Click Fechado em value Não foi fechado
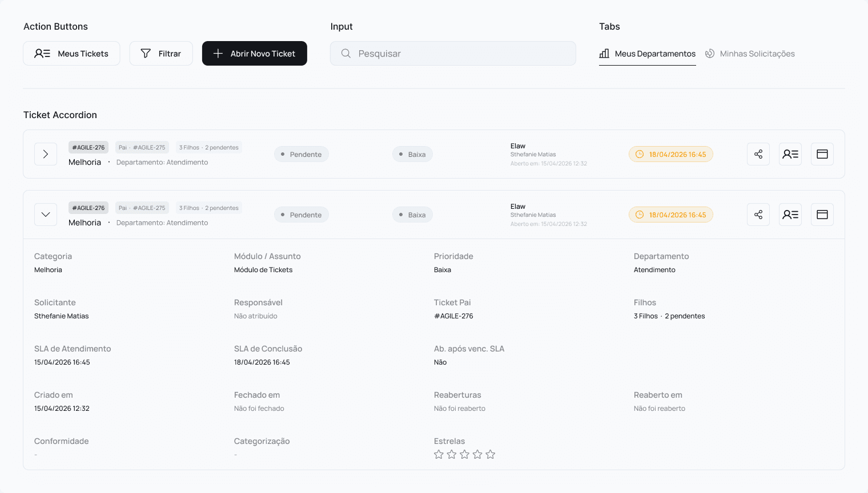Screen dimensions: 868x493 coord(259,409)
